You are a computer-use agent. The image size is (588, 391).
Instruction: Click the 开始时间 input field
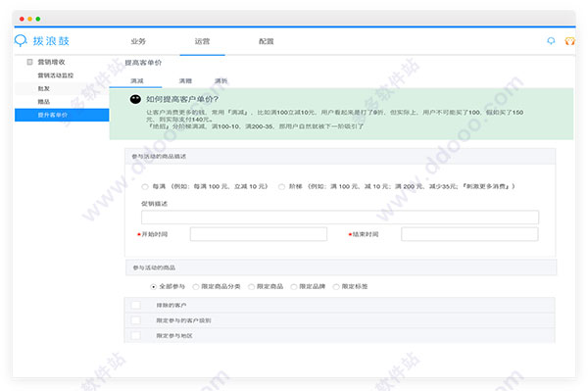click(259, 234)
